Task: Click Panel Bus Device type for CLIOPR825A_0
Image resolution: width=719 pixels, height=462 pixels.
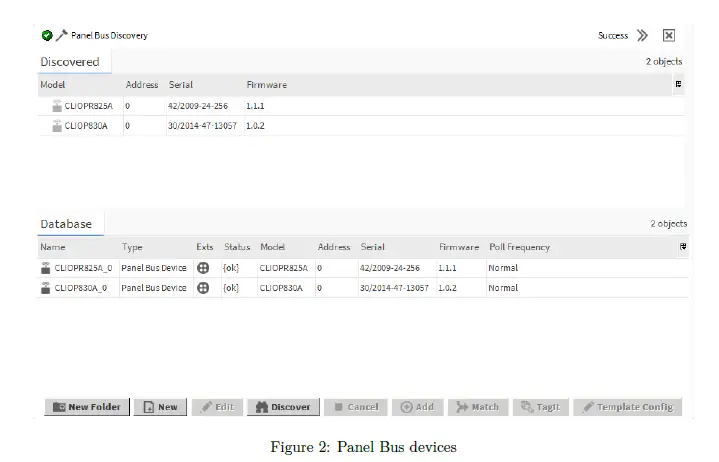Action: click(154, 268)
